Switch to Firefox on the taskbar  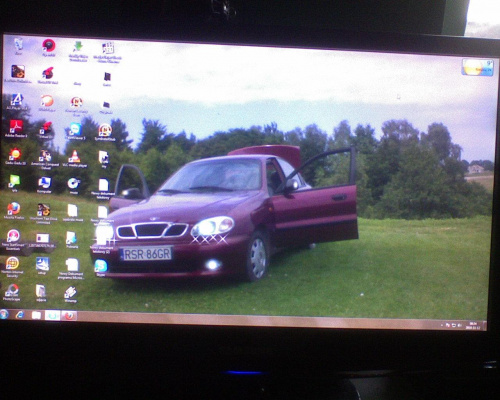pos(69,315)
